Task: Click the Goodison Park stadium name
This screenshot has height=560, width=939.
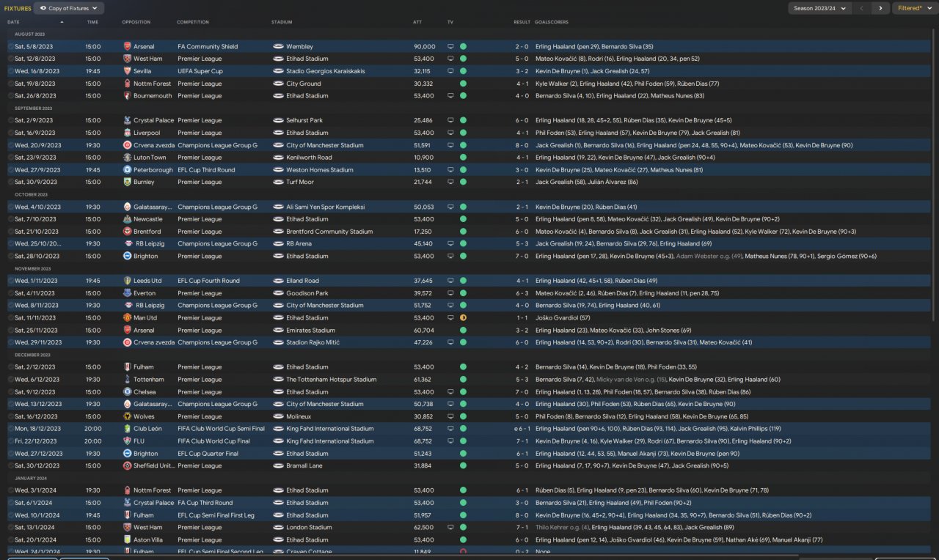Action: pyautogui.click(x=307, y=293)
